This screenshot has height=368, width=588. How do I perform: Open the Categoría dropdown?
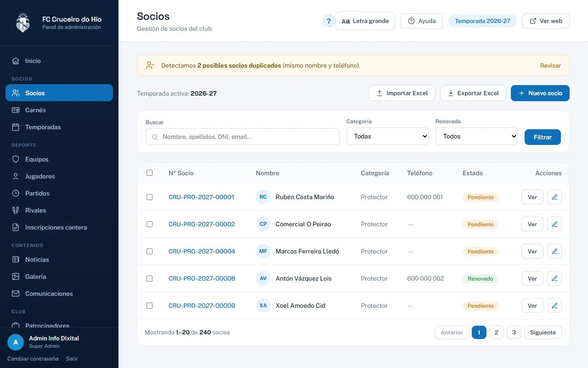[388, 136]
